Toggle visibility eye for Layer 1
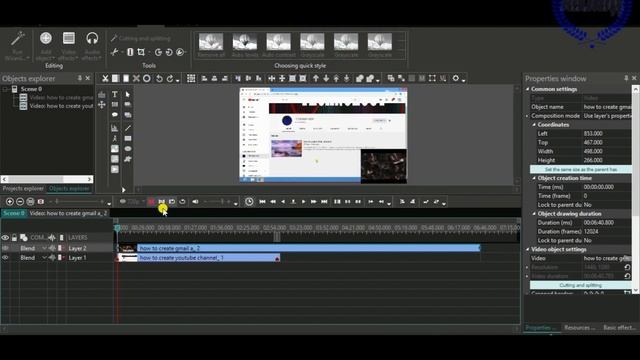 (x=5, y=258)
